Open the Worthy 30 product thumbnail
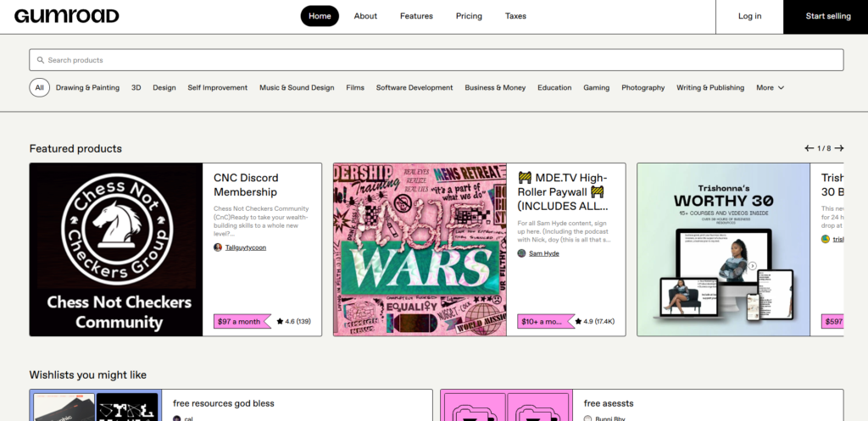The width and height of the screenshot is (868, 421). (x=724, y=250)
